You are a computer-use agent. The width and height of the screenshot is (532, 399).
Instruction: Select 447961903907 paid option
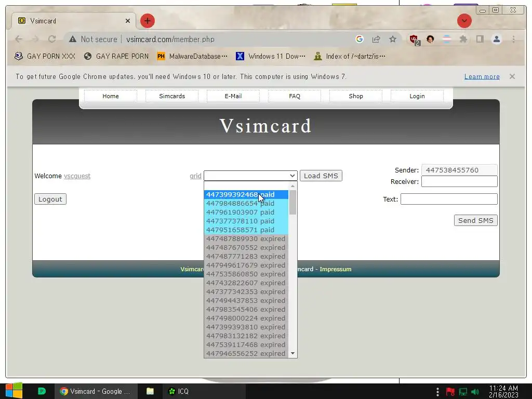(246, 212)
